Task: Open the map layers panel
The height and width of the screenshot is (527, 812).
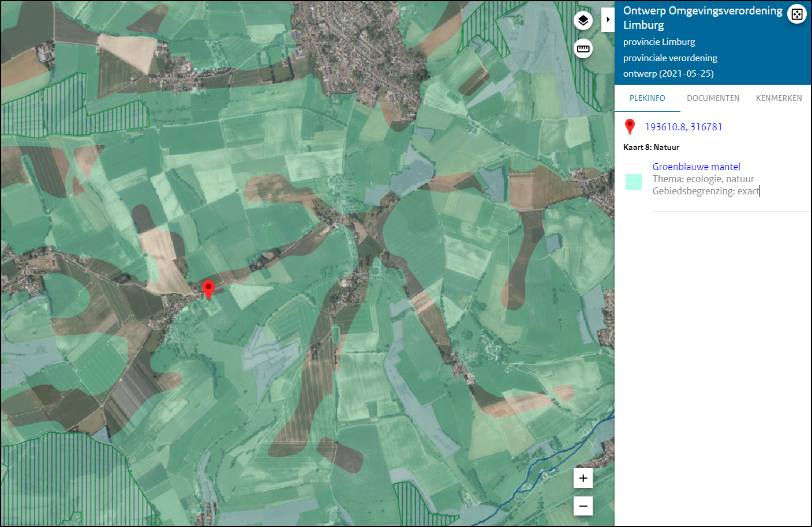Action: pyautogui.click(x=583, y=21)
